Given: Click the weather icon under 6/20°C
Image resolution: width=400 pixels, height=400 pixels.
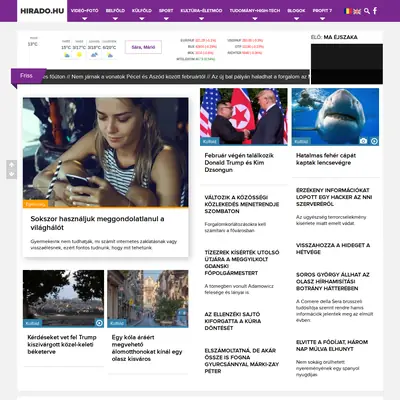Looking at the screenshot, I should coord(110,55).
